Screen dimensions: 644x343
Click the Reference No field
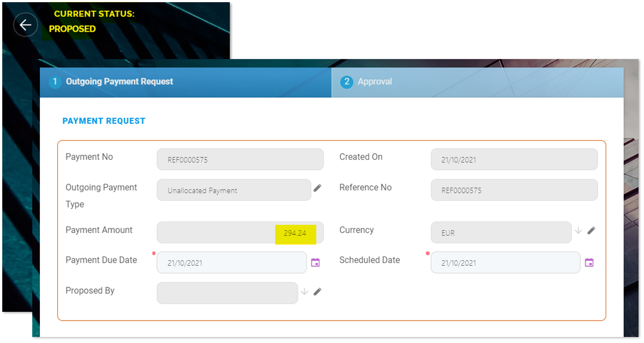tap(514, 190)
